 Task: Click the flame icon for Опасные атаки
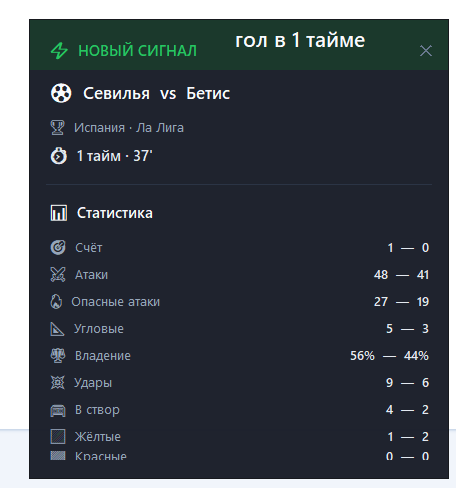point(56,301)
